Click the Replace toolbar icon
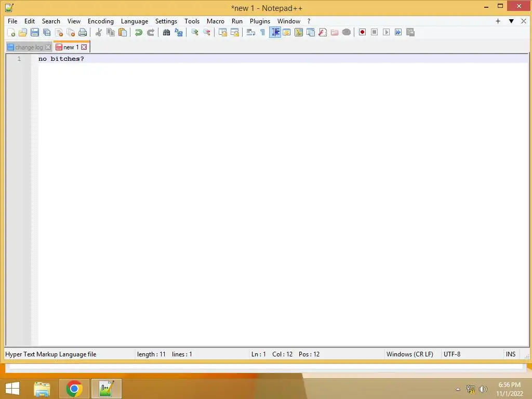This screenshot has height=399, width=532. pyautogui.click(x=179, y=32)
